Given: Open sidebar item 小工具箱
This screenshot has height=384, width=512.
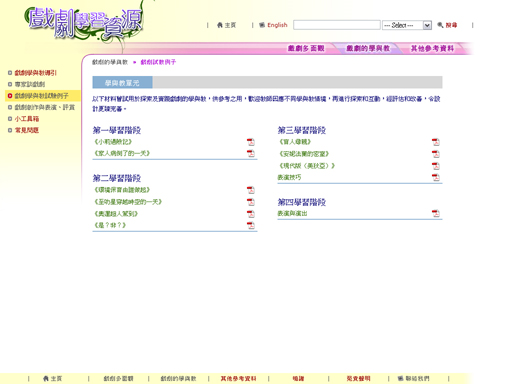Looking at the screenshot, I should pos(27,119).
